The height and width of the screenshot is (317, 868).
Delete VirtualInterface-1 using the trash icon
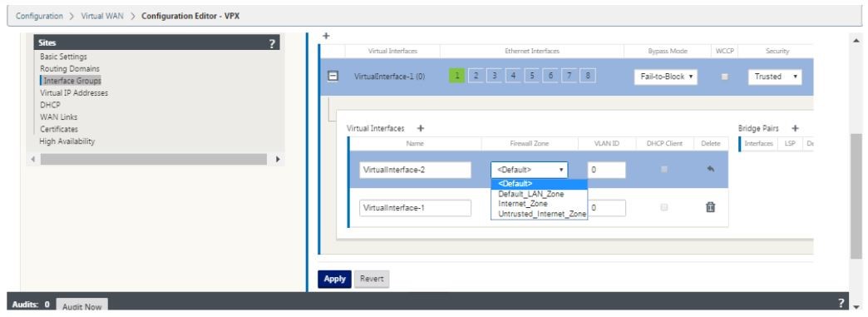[x=710, y=207]
